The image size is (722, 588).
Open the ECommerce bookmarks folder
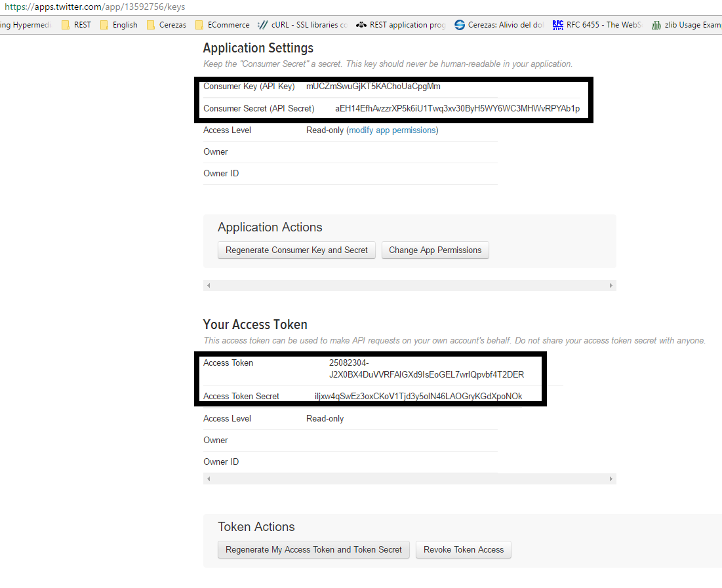[x=222, y=25]
